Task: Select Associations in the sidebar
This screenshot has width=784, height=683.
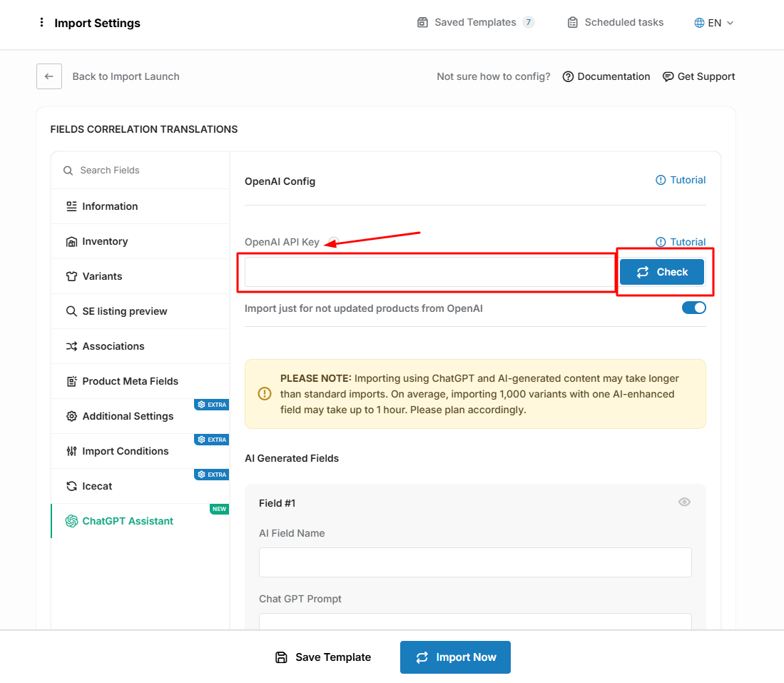Action: (x=141, y=347)
